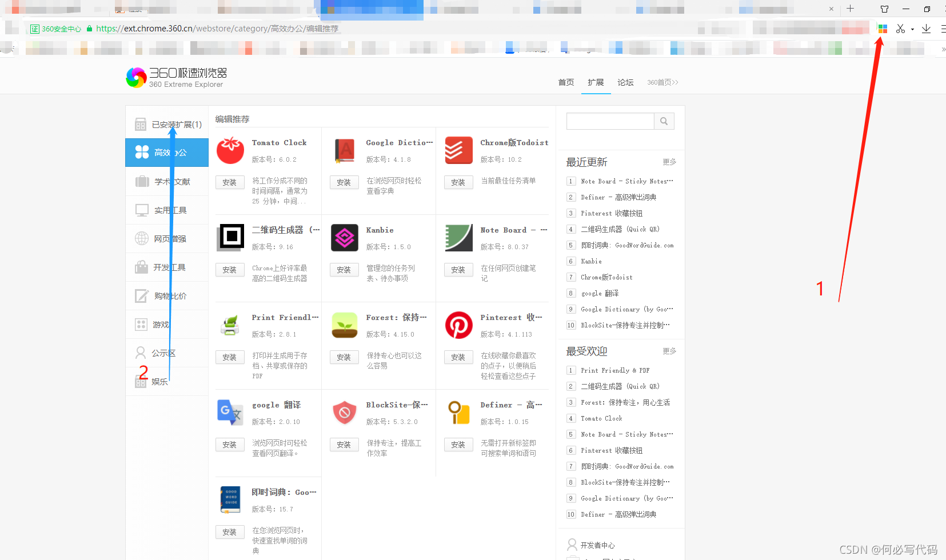Focus the extension search input field
Screen dimensions: 946x560
coord(610,121)
